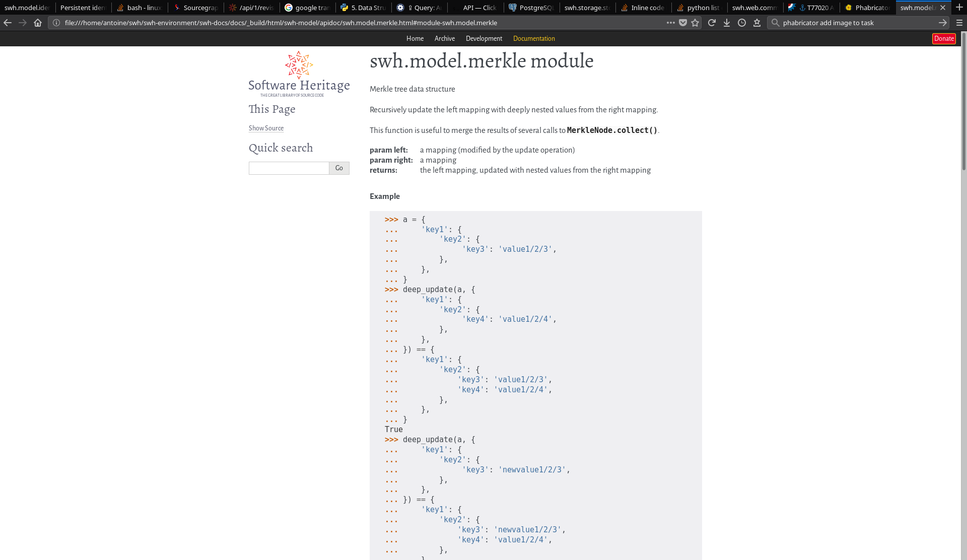The height and width of the screenshot is (560, 967).
Task: Switch to the 'Persistent iden' tab
Action: tap(83, 8)
